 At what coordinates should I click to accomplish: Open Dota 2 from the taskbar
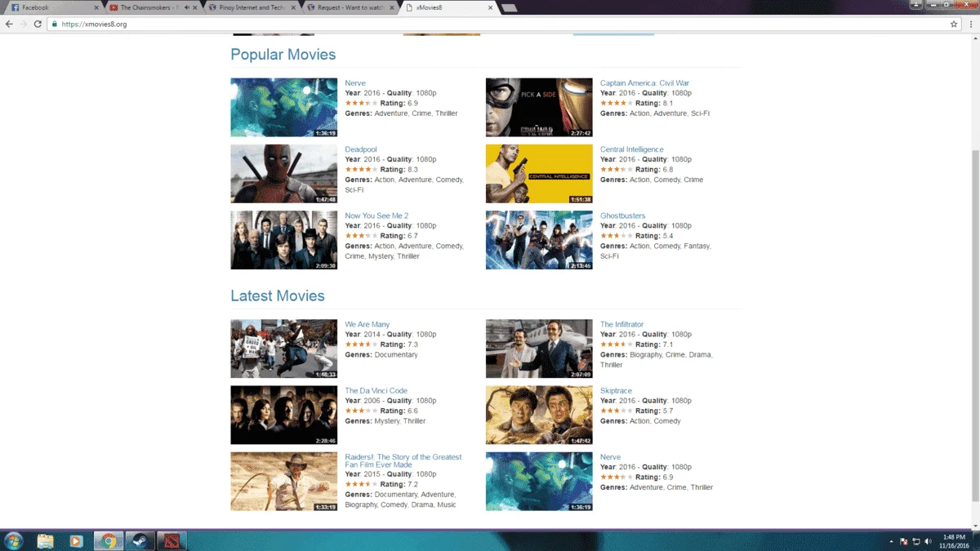(x=171, y=541)
